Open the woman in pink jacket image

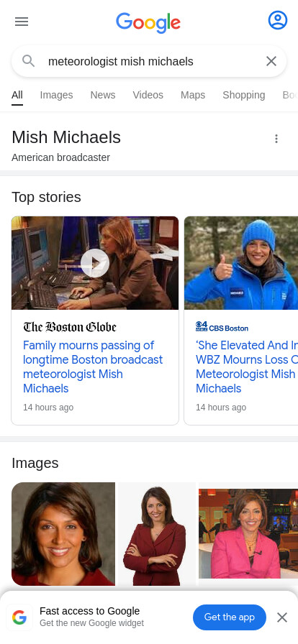tap(248, 533)
